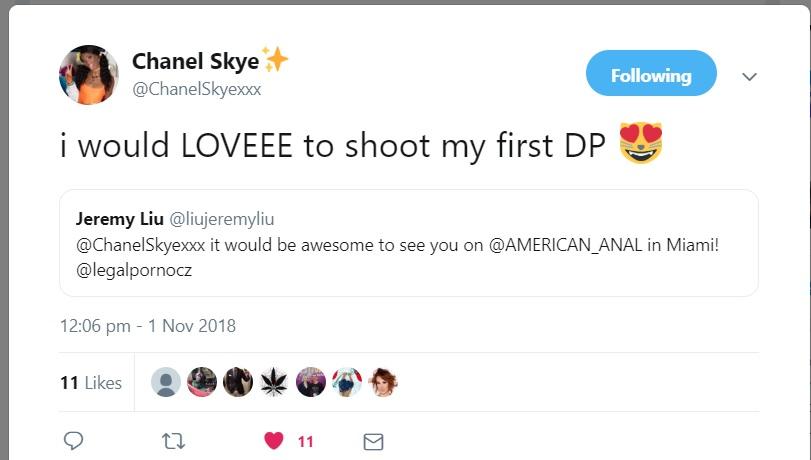The width and height of the screenshot is (811, 460).
Task: Click the 12:06 pm - 1 Nov 2018 timestamp
Action: (147, 325)
